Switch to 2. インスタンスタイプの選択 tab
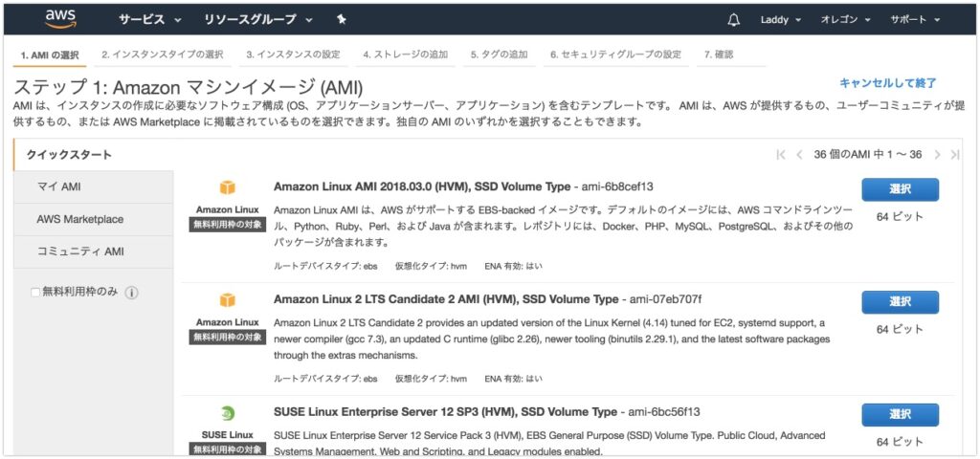The width and height of the screenshot is (980, 459). [x=163, y=55]
